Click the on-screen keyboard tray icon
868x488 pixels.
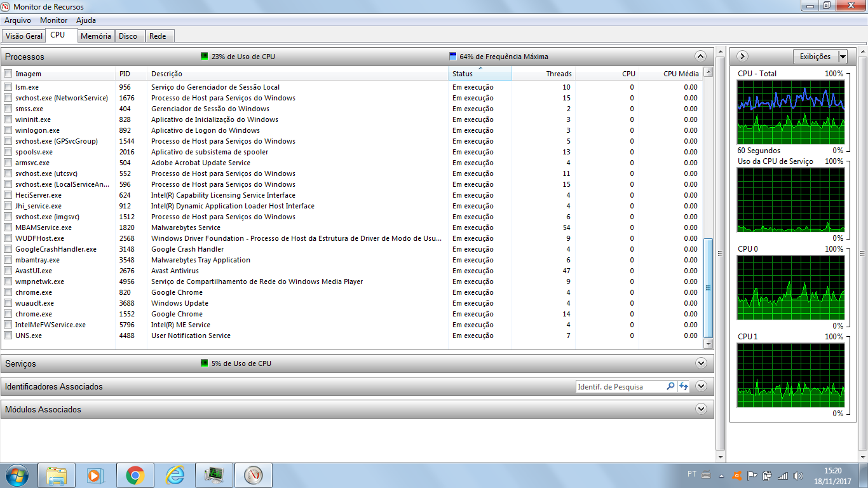[706, 475]
